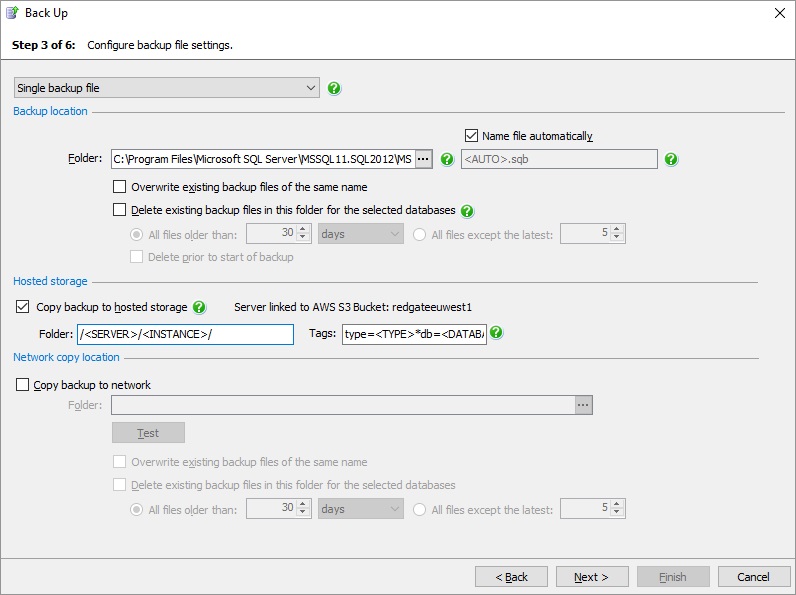The height and width of the screenshot is (595, 796).
Task: Click help icon beside the Tags field
Action: click(x=496, y=334)
